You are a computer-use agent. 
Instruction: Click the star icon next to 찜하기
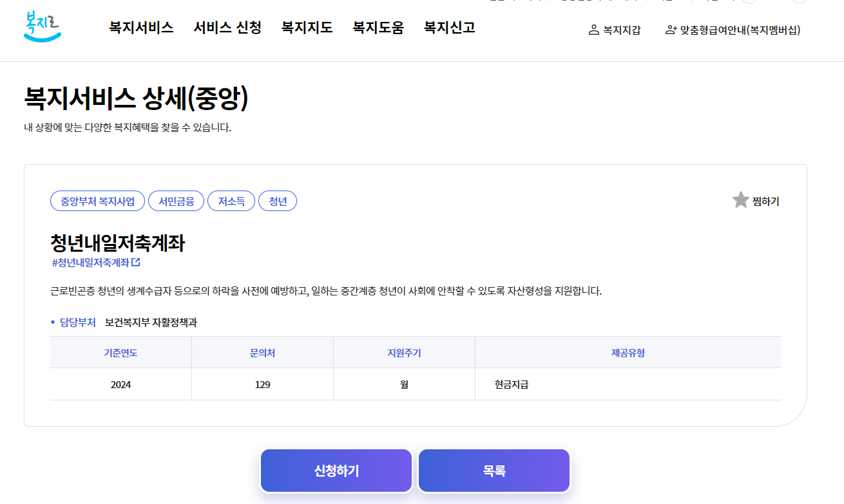pos(740,200)
